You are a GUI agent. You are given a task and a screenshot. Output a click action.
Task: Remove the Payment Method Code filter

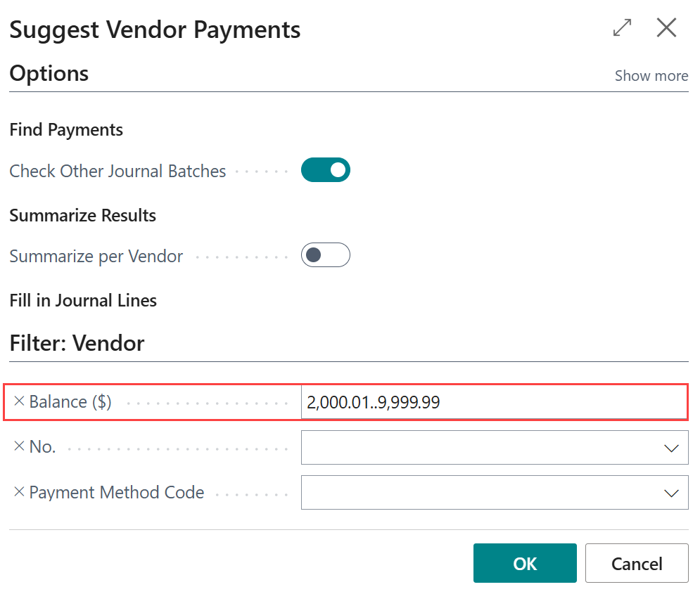click(x=19, y=492)
